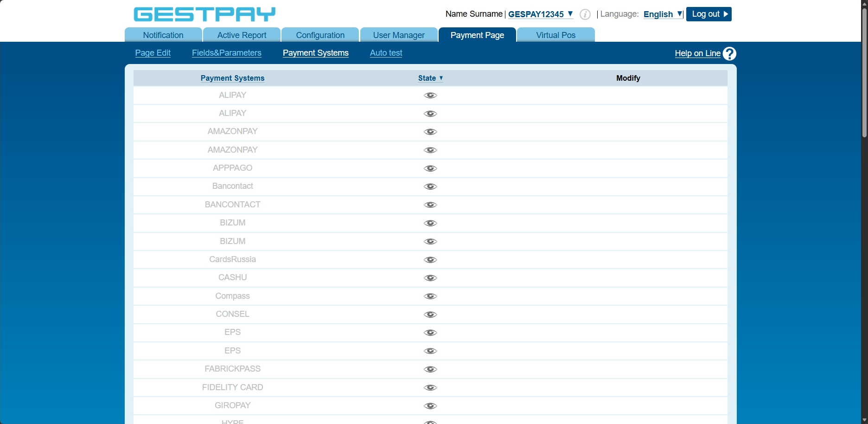
Task: Click the eye icon of the lower AMAZONPAY row
Action: pos(430,150)
